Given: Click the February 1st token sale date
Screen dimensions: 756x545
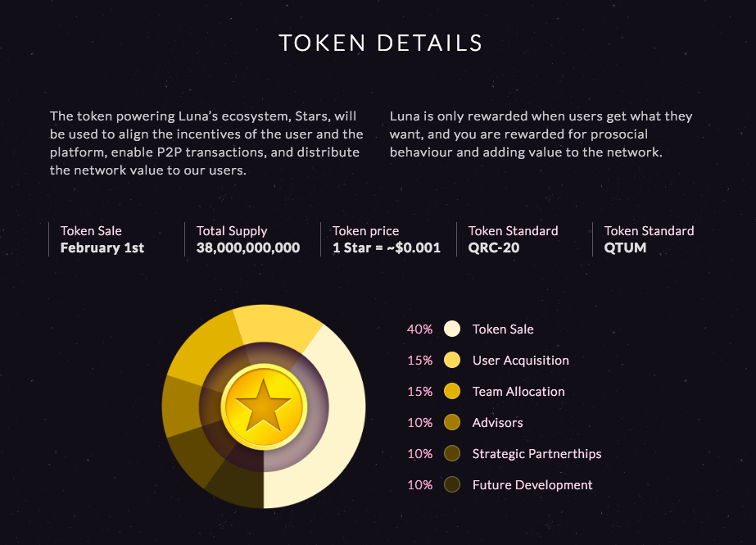Looking at the screenshot, I should pos(102,248).
